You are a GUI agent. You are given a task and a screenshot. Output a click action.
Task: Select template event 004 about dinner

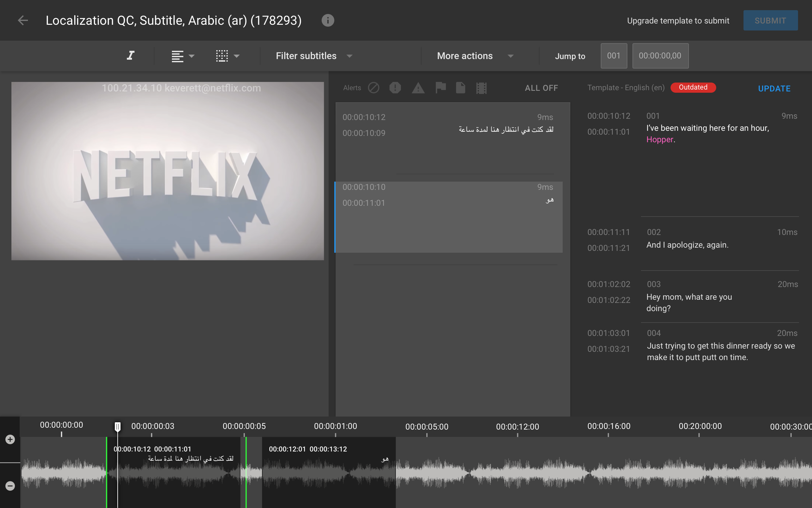(721, 351)
